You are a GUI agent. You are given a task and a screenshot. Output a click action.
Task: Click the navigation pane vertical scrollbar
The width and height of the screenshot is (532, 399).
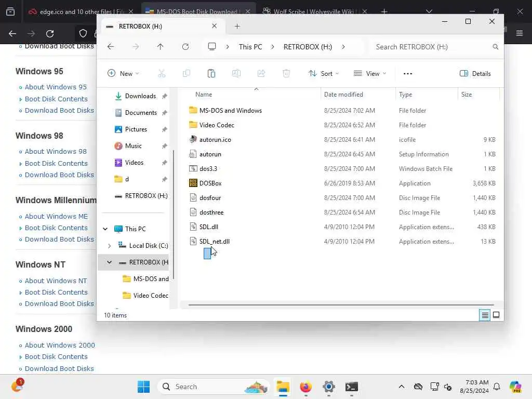coord(174,215)
